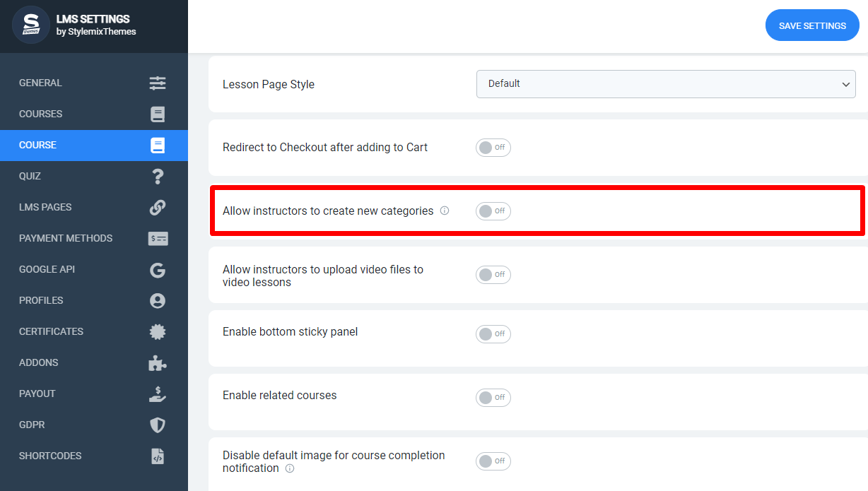868x491 pixels.
Task: Click the Profiles user circle icon
Action: pyautogui.click(x=158, y=300)
